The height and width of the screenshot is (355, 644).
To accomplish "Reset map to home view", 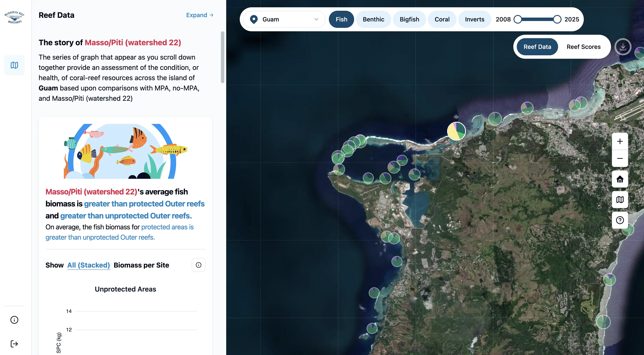I will [x=620, y=179].
